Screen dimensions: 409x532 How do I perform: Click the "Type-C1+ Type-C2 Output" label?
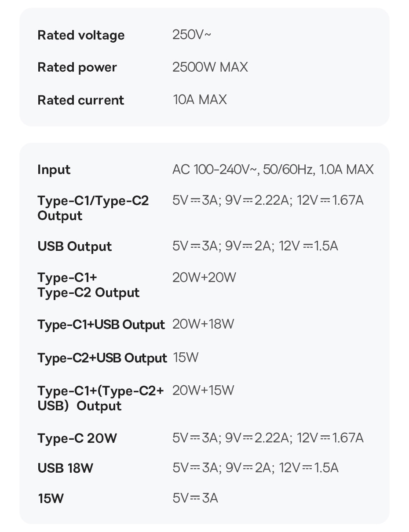[88, 285]
